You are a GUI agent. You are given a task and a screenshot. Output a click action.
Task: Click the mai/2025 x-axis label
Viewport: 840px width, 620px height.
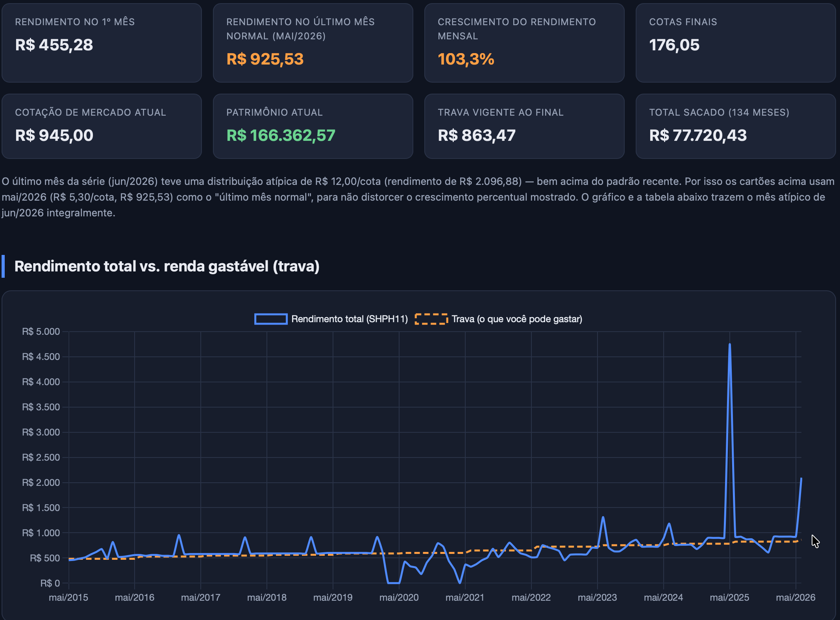pyautogui.click(x=729, y=598)
